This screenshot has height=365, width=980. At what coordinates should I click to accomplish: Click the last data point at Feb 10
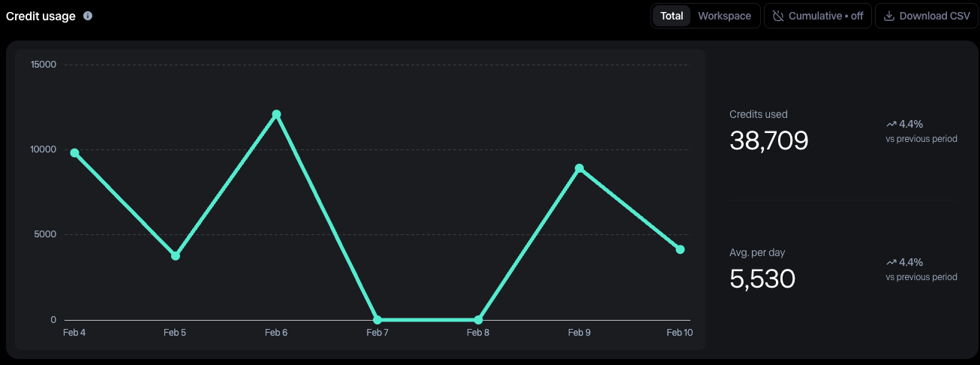tap(680, 249)
